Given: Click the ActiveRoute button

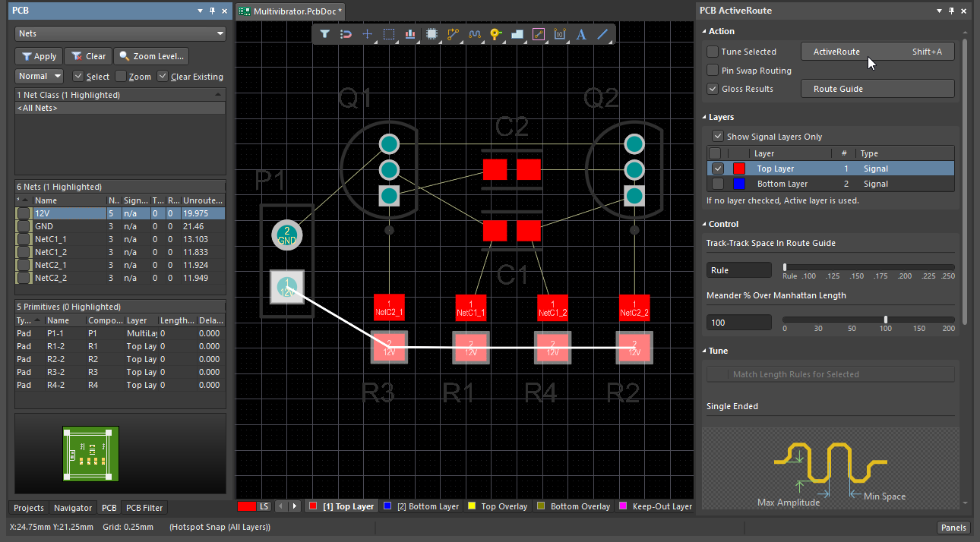Looking at the screenshot, I should click(x=877, y=52).
